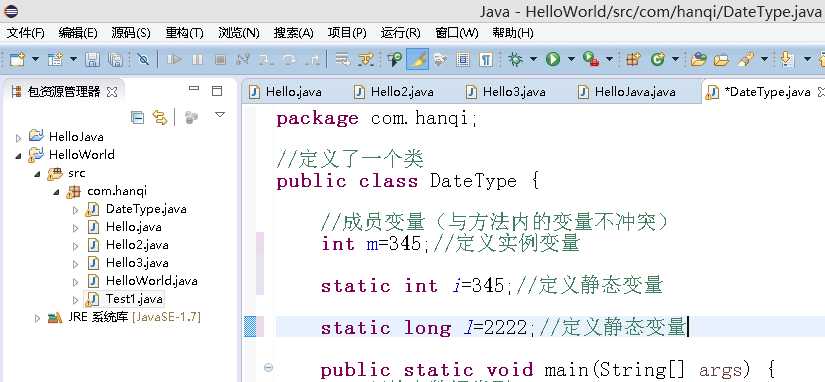Click the Step Over icon
Image resolution: width=825 pixels, height=382 pixels.
(x=289, y=59)
